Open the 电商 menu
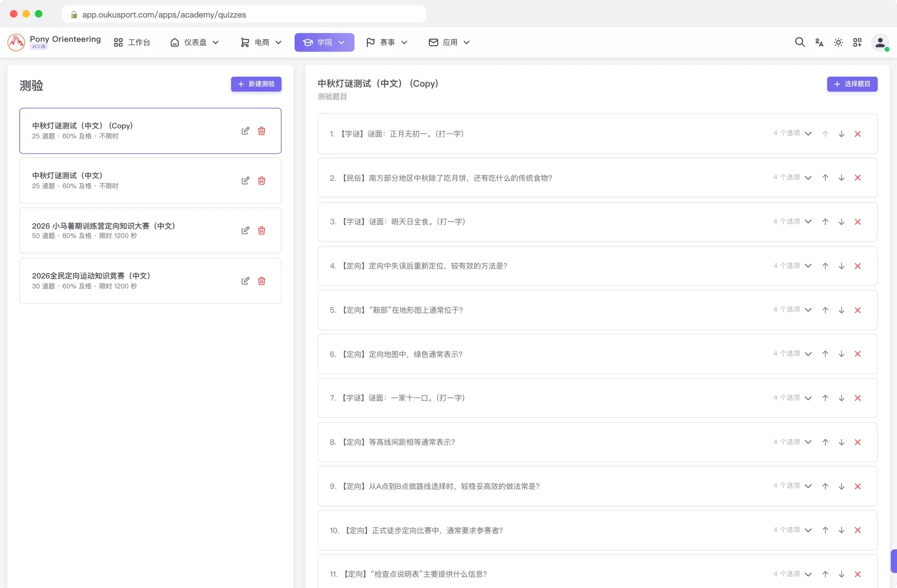 [x=261, y=43]
